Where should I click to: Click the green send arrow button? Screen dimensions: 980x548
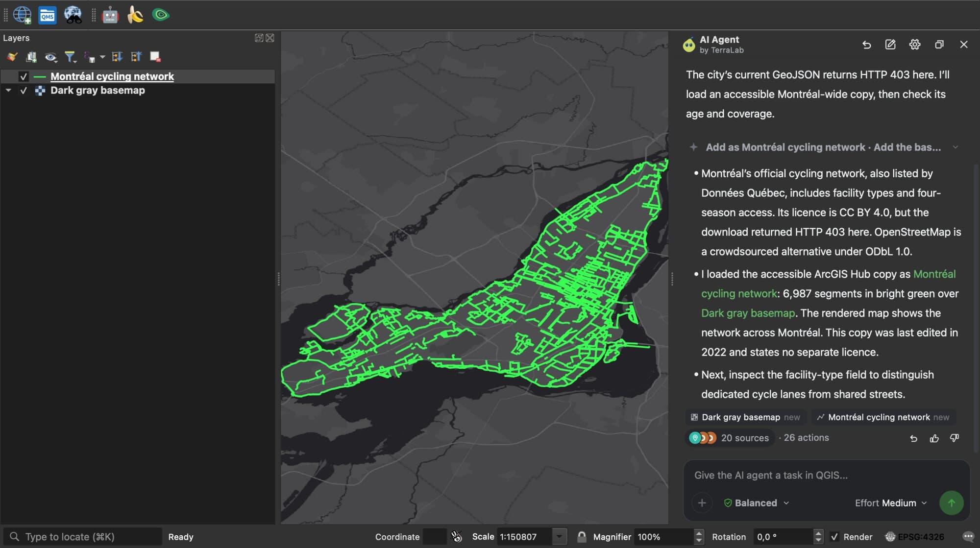(951, 503)
